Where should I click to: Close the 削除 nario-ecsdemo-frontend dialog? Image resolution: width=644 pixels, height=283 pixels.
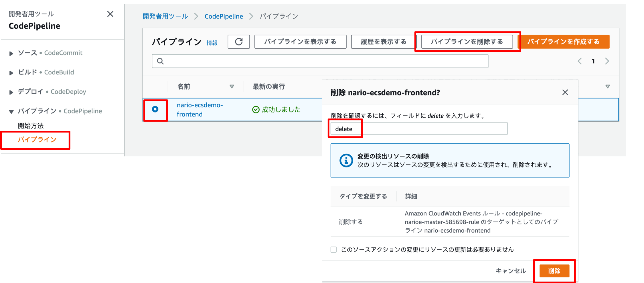coord(565,92)
